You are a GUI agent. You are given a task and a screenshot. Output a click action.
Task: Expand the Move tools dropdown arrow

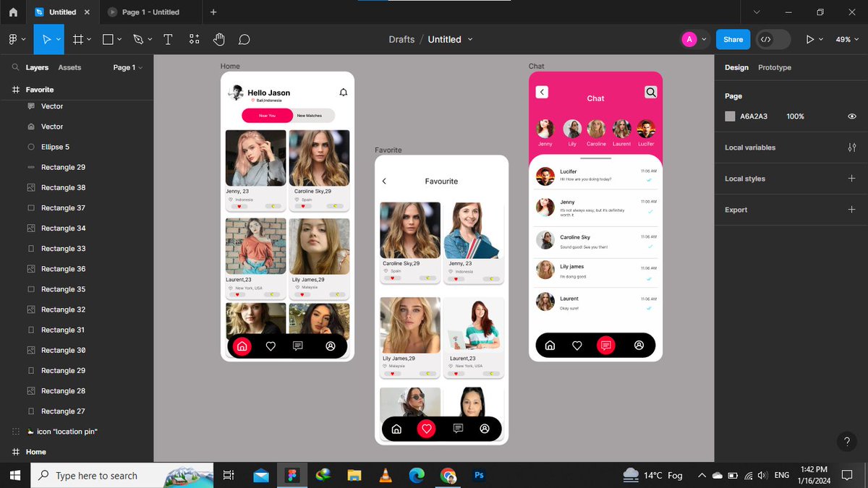tap(57, 40)
